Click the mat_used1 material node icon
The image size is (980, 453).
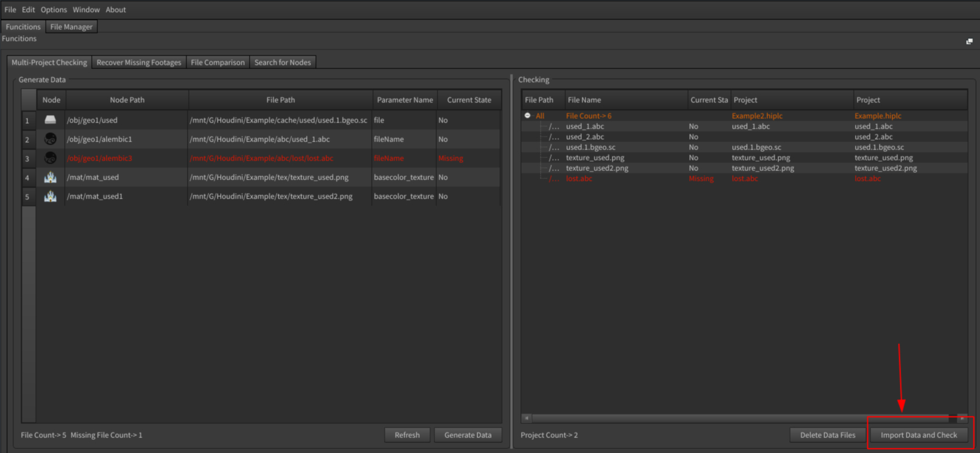point(51,196)
